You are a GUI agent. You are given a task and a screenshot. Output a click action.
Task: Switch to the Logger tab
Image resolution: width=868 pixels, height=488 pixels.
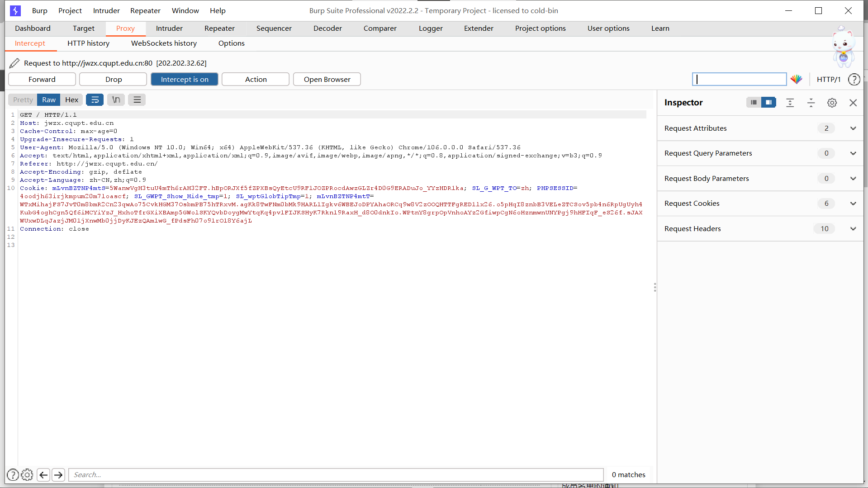coord(431,28)
